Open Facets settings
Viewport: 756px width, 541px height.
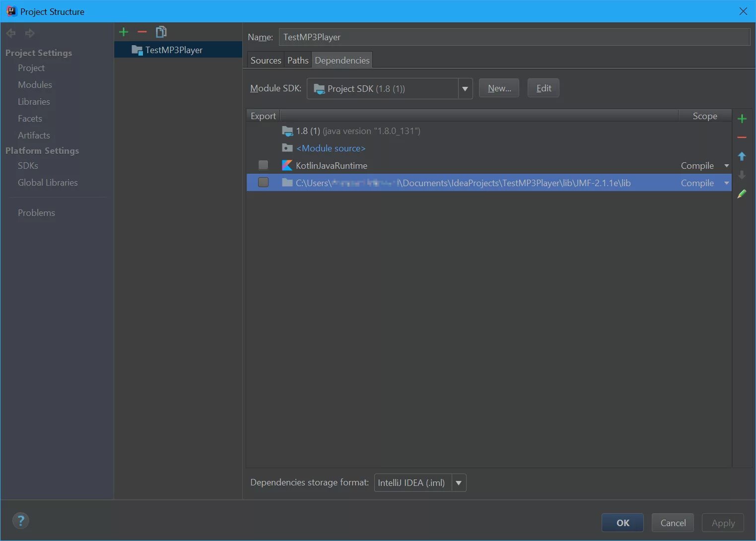tap(30, 119)
